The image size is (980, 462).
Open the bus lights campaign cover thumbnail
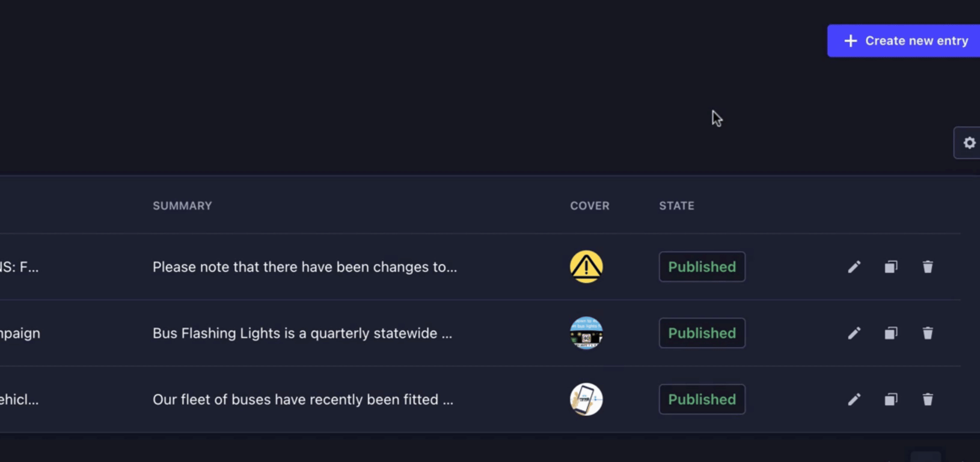click(x=586, y=333)
